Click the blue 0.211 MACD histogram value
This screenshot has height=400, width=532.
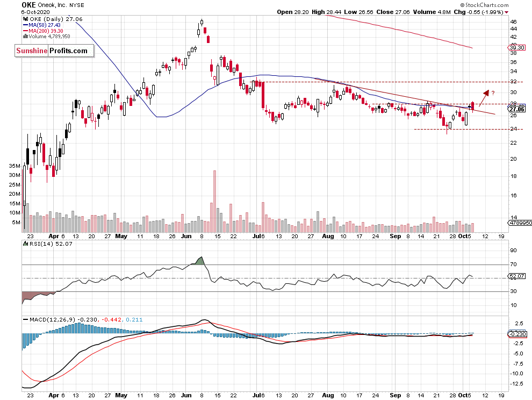coord(134,319)
